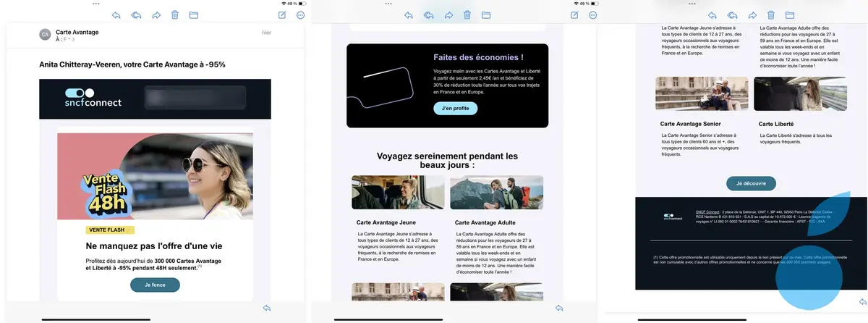Tap Forward arrow in right pane toolbar
The width and height of the screenshot is (868, 323).
point(752,14)
